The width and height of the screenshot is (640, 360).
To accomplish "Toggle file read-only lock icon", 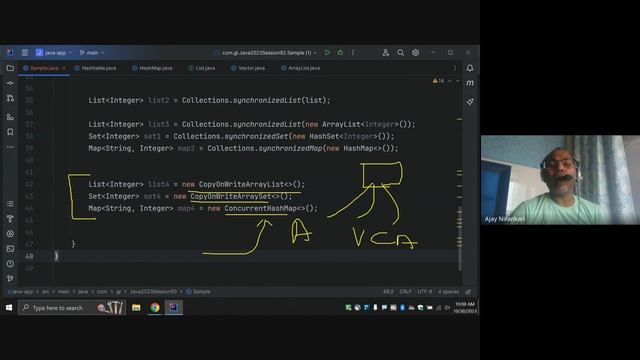I will pos(468,291).
